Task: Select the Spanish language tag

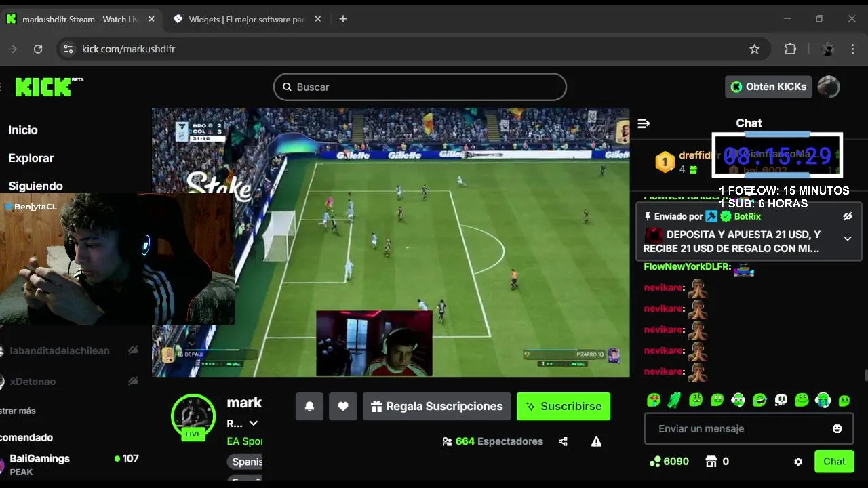Action: [245, 462]
